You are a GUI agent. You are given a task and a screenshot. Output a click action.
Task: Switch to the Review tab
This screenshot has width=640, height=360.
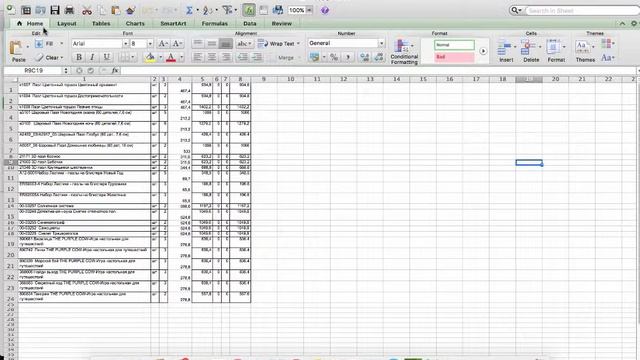[282, 24]
